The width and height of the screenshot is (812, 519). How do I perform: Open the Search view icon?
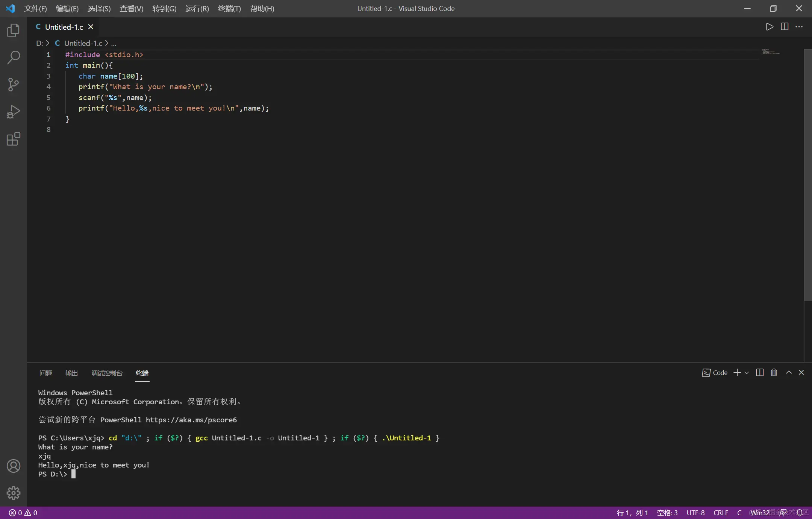pyautogui.click(x=14, y=58)
